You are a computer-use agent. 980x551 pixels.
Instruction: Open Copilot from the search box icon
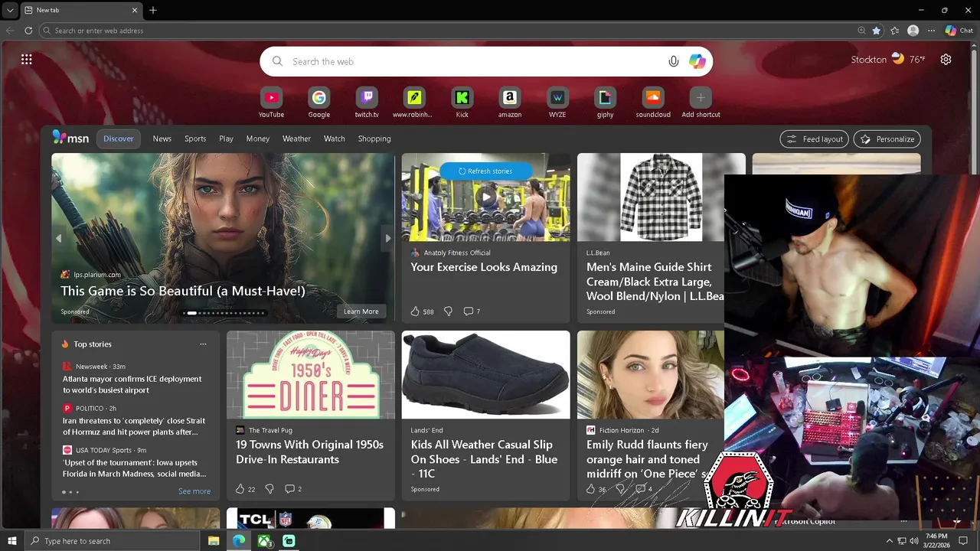pyautogui.click(x=697, y=62)
